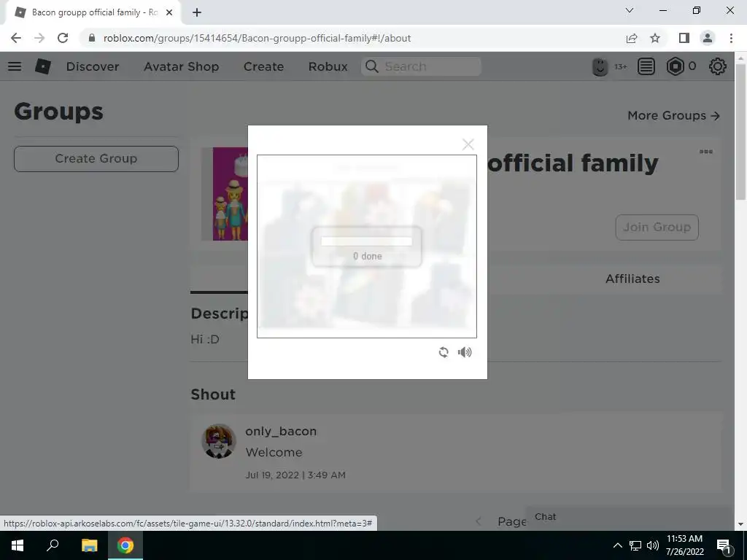Click the captcha loading progress bar
The height and width of the screenshot is (560, 747).
366,241
